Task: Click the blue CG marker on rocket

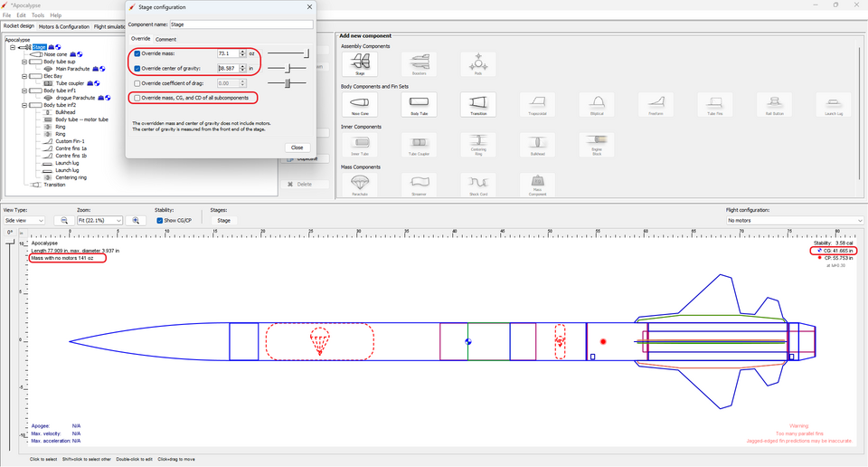Action: [x=468, y=342]
